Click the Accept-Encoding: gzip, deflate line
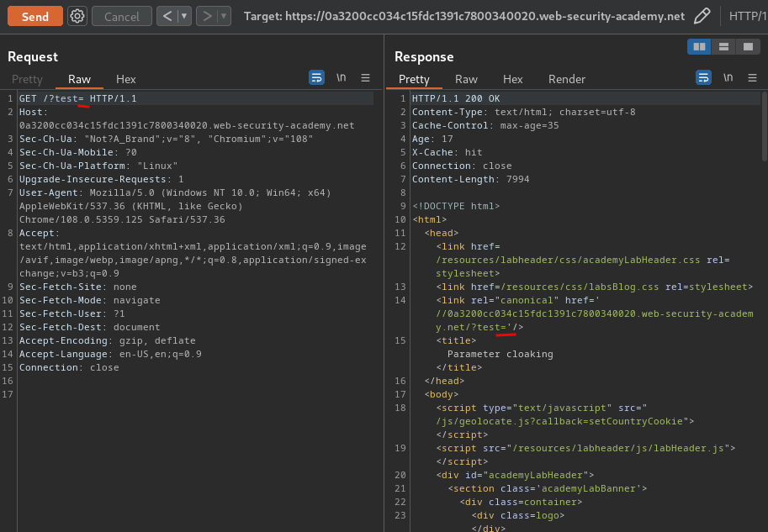Image resolution: width=768 pixels, height=532 pixels. click(108, 340)
